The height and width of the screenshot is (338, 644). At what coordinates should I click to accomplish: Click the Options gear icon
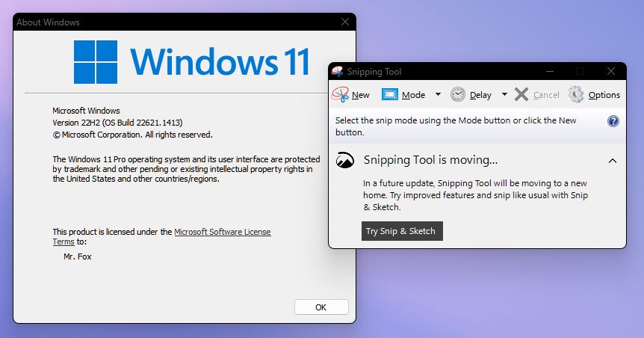point(576,94)
